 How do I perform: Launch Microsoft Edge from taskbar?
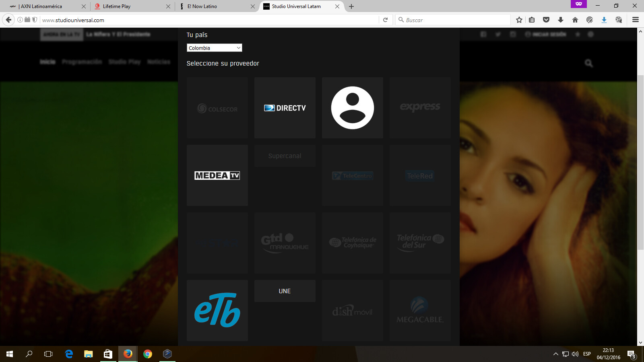tap(69, 354)
